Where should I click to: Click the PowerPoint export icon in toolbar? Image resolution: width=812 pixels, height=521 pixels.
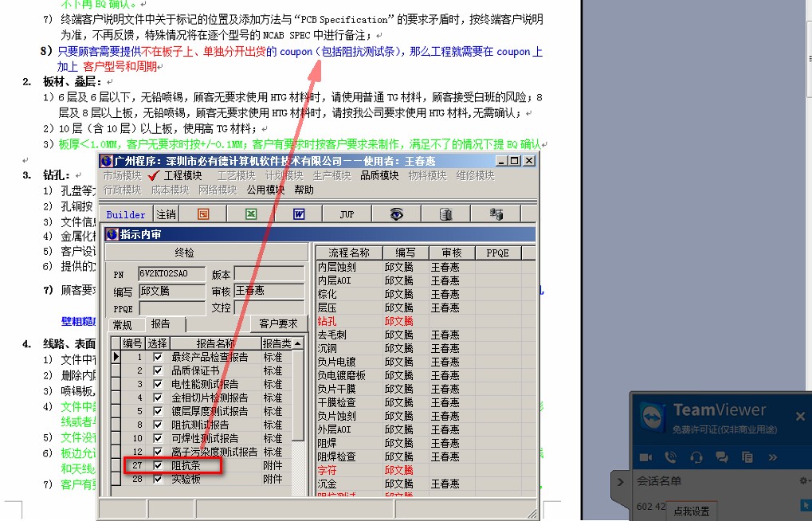point(203,213)
